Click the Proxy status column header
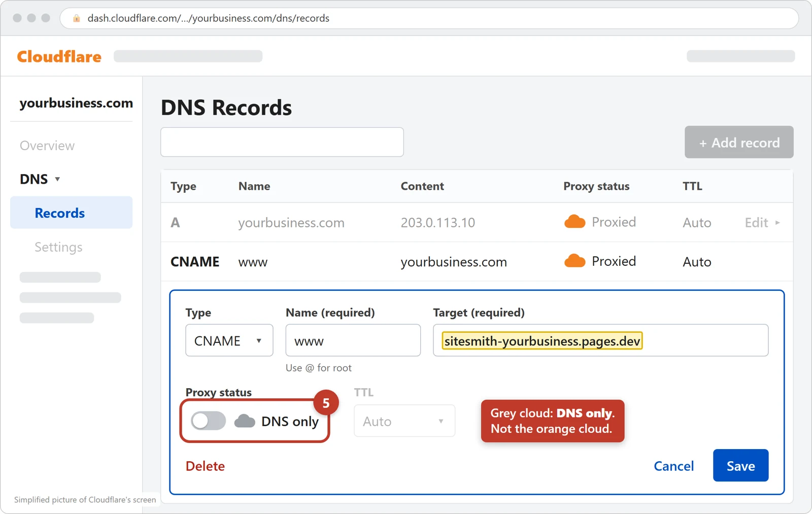This screenshot has height=514, width=812. pyautogui.click(x=596, y=186)
